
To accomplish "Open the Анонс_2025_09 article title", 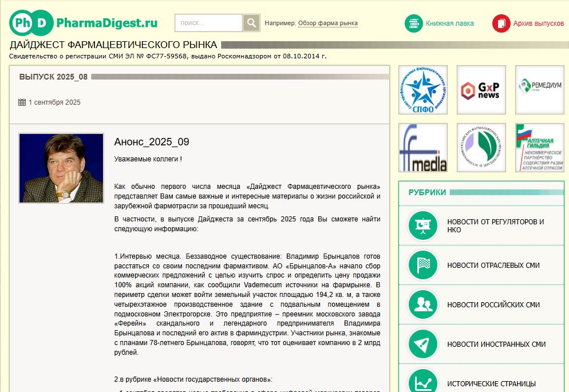I will point(151,142).
